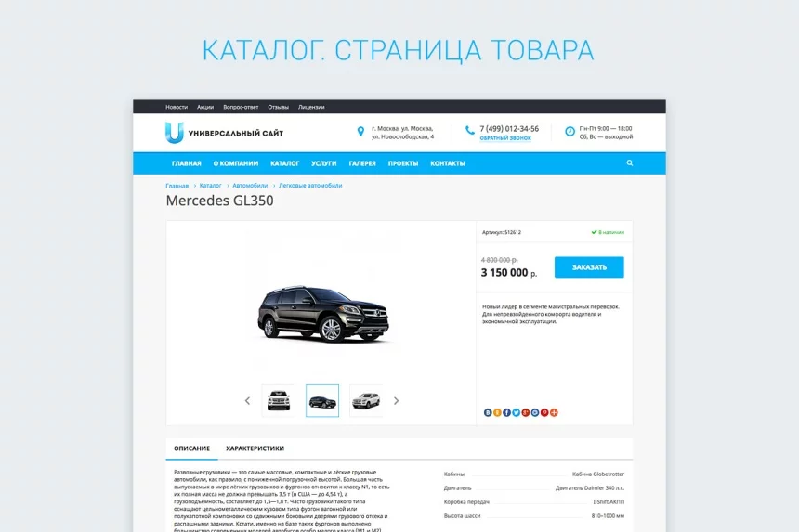Open Вопрос-ответ in the top dark bar
The height and width of the screenshot is (532, 799).
tap(241, 107)
